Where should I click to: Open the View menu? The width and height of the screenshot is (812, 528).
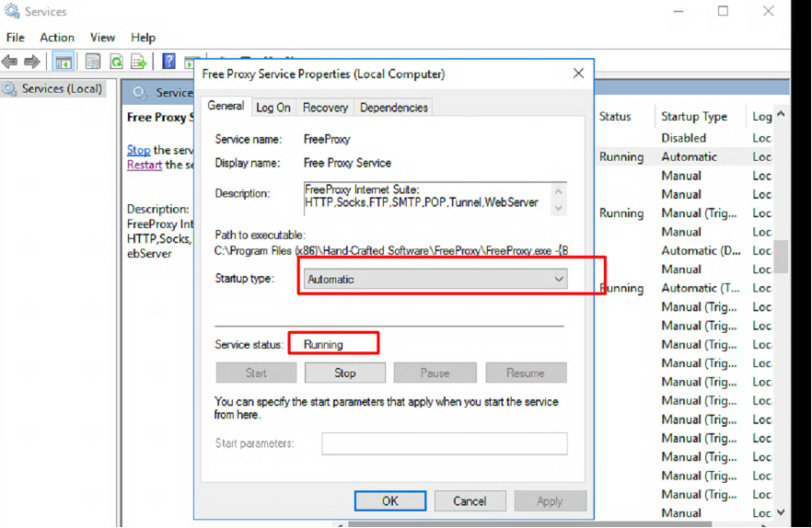click(x=102, y=38)
